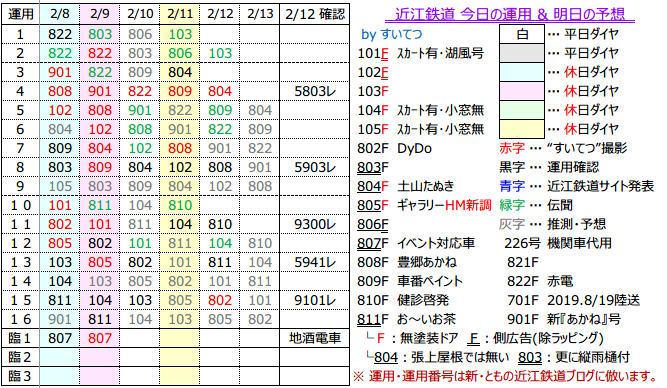667x388 pixels.
Task: Click the 822F 赤電 legend entry
Action: coord(540,281)
